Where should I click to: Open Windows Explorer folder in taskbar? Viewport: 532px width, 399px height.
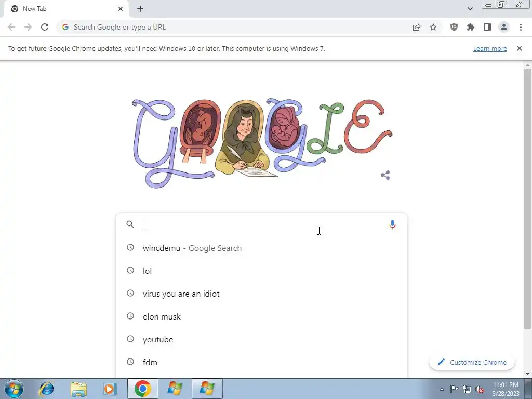(x=78, y=389)
